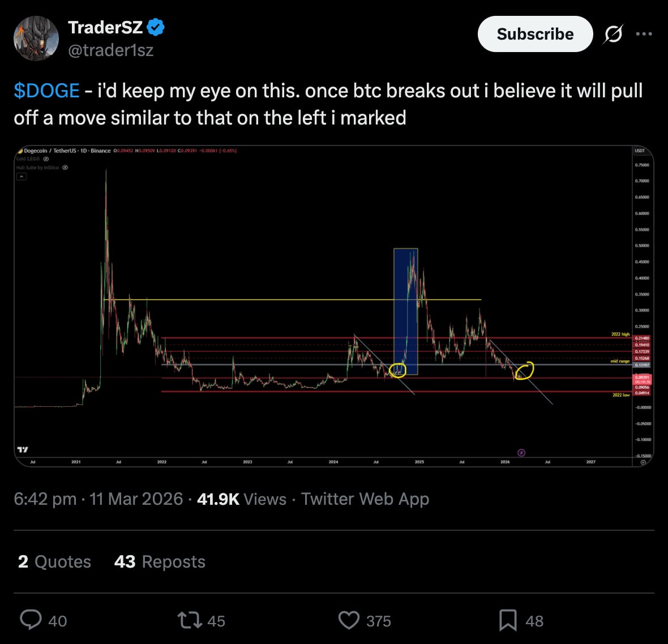Screen dimensions: 668x644
Task: View the 2 Quotes list
Action: click(x=54, y=562)
